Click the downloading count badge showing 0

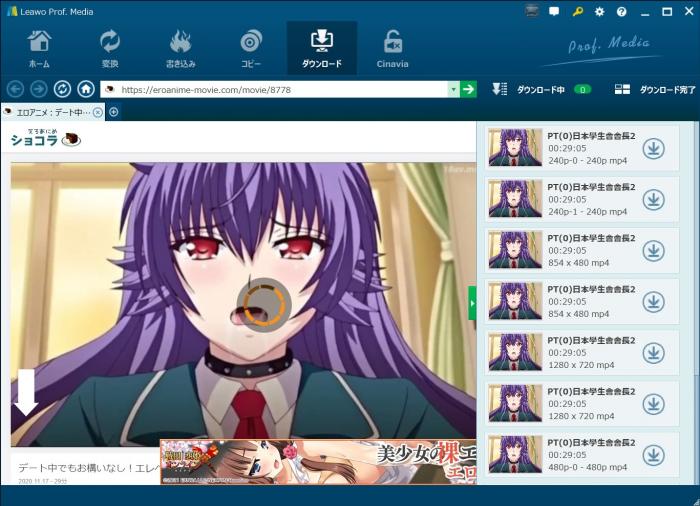tap(582, 90)
